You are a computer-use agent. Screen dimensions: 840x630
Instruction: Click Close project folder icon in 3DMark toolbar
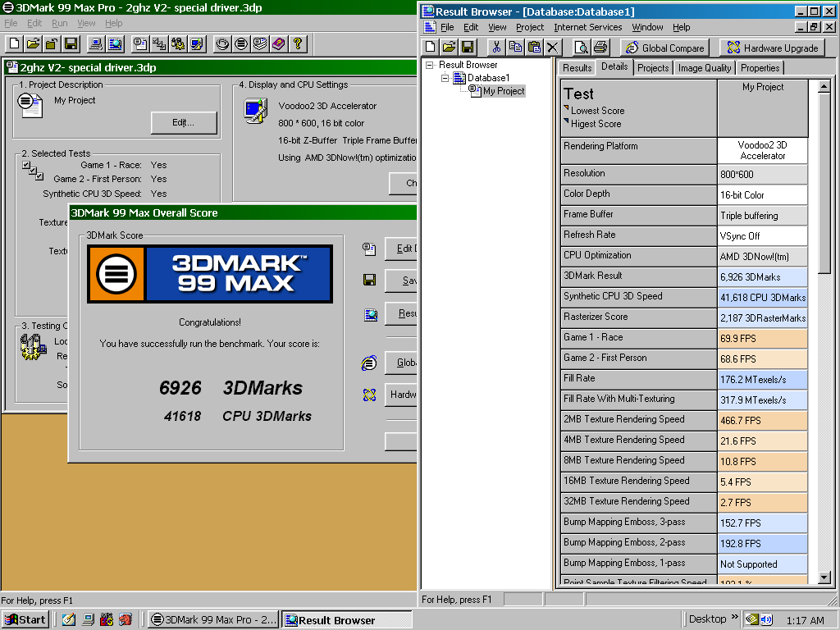point(52,43)
